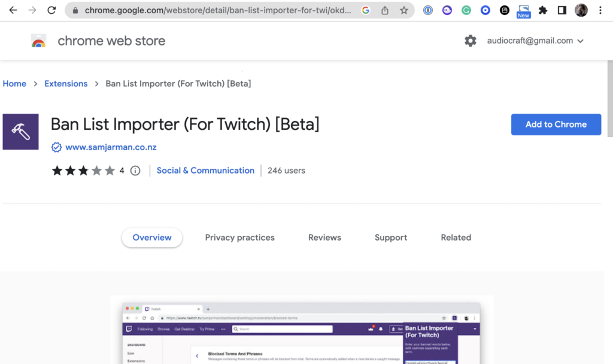The height and width of the screenshot is (364, 613).
Task: Visit www.samjarman.co.nz publisher link
Action: coord(111,147)
